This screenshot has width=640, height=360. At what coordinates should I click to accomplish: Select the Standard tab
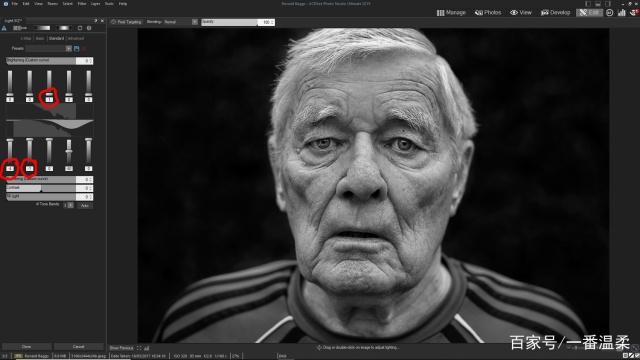pos(56,38)
